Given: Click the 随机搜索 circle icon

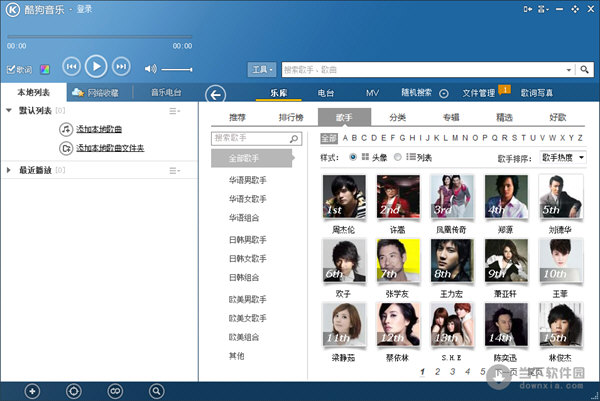Looking at the screenshot, I should [443, 93].
